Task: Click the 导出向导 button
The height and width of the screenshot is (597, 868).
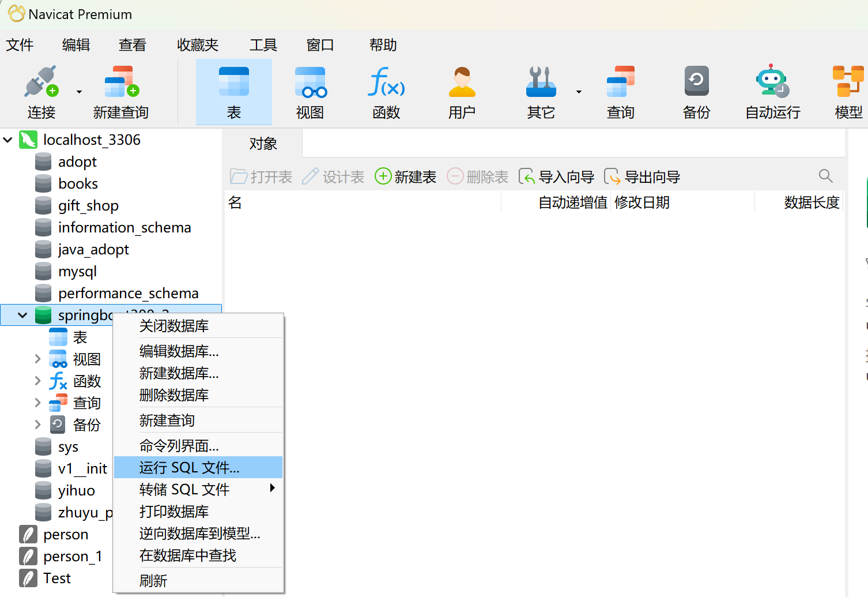Action: click(x=642, y=177)
